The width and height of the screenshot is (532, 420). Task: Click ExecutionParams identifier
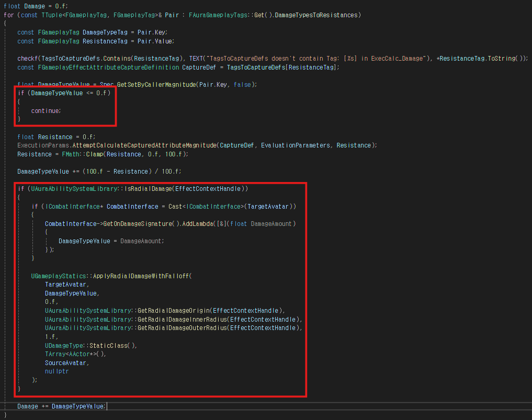pyautogui.click(x=43, y=145)
